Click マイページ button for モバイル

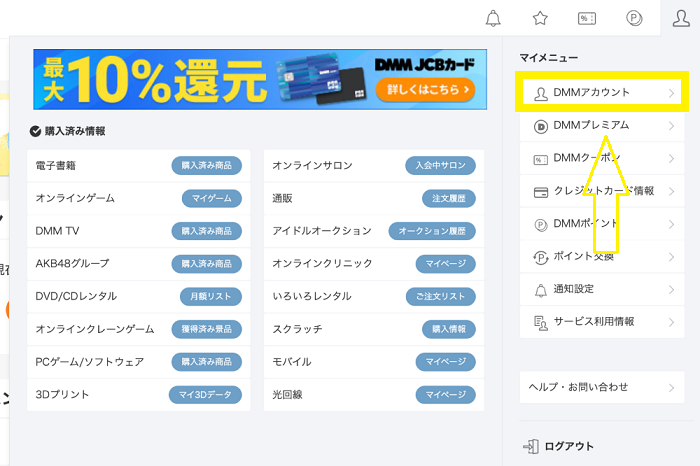(446, 362)
